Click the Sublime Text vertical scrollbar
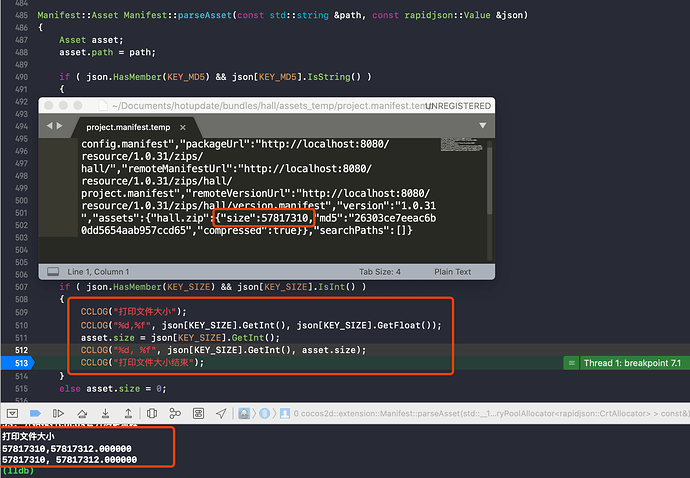This screenshot has height=478, width=690. tap(489, 180)
